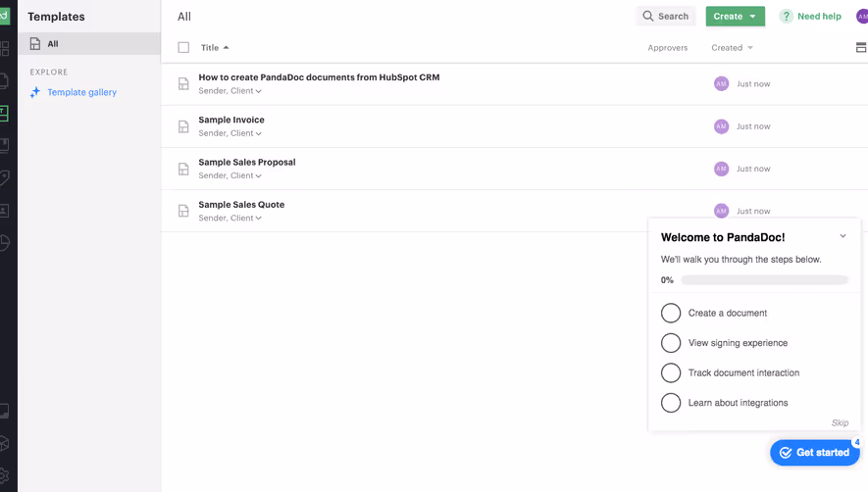Open How to create PandaDoc documents from HubSpot CRM
The image size is (868, 492).
click(319, 77)
